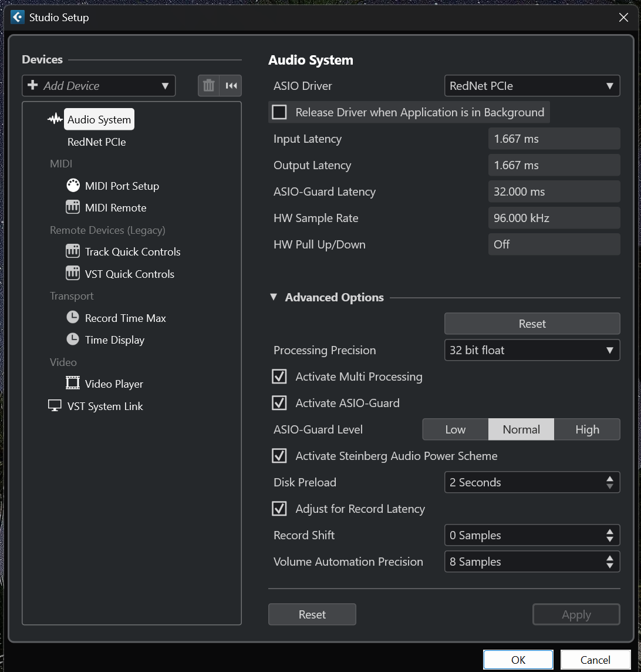The height and width of the screenshot is (672, 641).
Task: Select Video Player entry
Action: pyautogui.click(x=114, y=384)
